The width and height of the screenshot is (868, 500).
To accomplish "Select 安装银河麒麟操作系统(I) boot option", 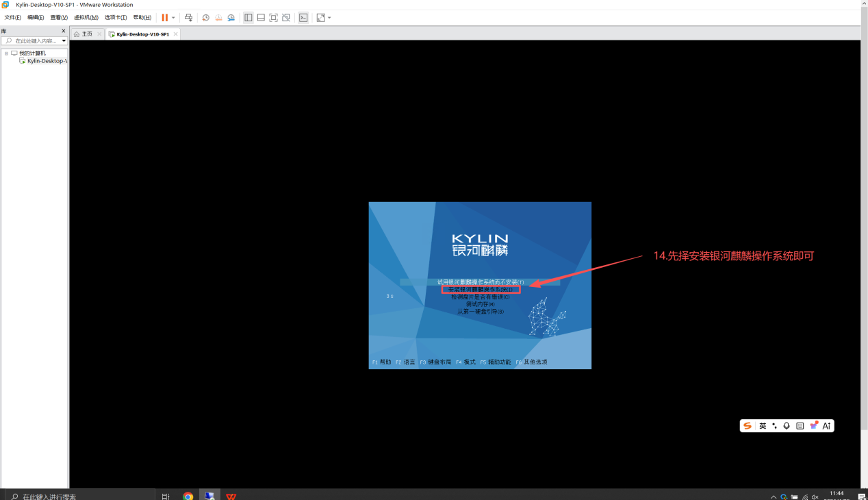I will (x=481, y=290).
